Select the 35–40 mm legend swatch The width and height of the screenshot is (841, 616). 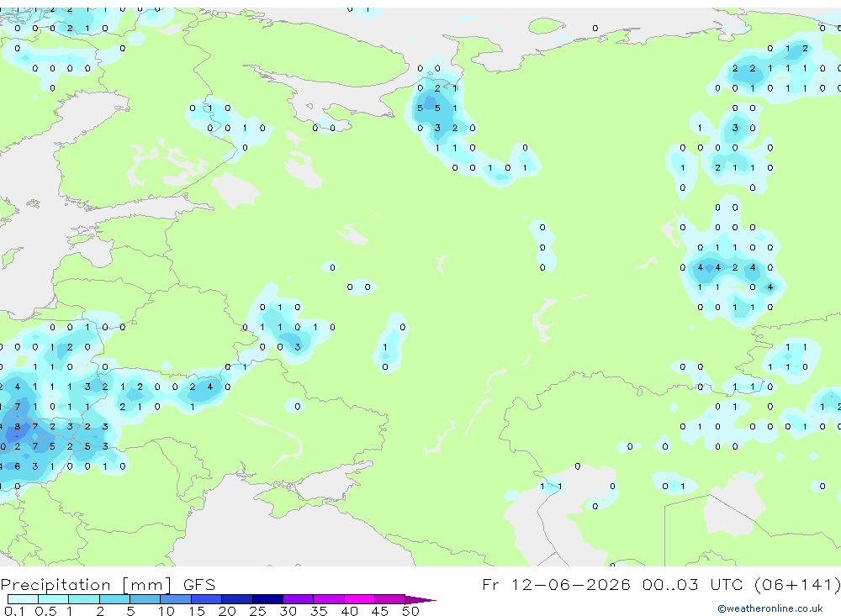tap(329, 599)
